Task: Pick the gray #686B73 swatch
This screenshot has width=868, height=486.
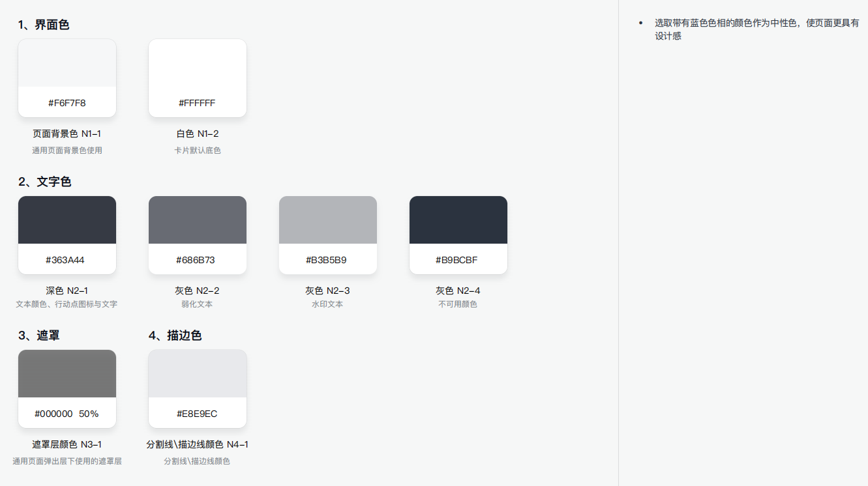Action: (x=198, y=235)
